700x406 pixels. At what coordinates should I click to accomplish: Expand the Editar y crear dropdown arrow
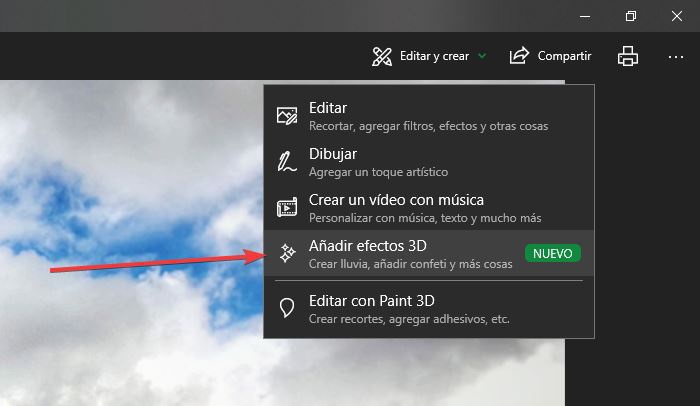point(482,56)
